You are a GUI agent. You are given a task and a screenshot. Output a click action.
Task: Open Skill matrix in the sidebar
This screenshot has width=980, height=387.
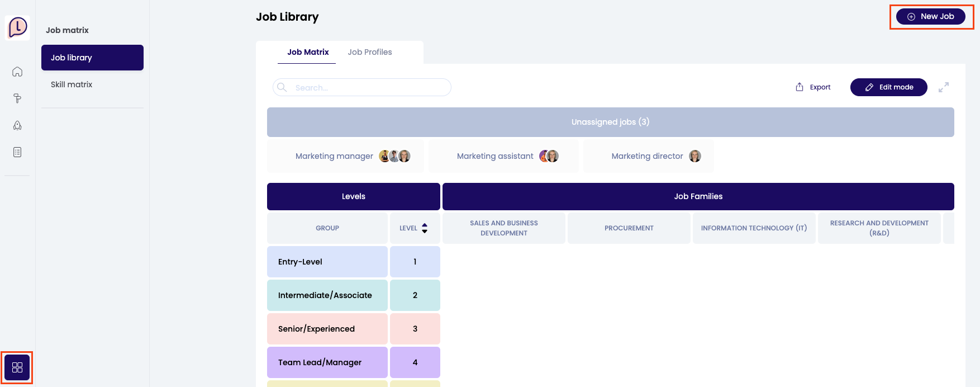coord(72,84)
